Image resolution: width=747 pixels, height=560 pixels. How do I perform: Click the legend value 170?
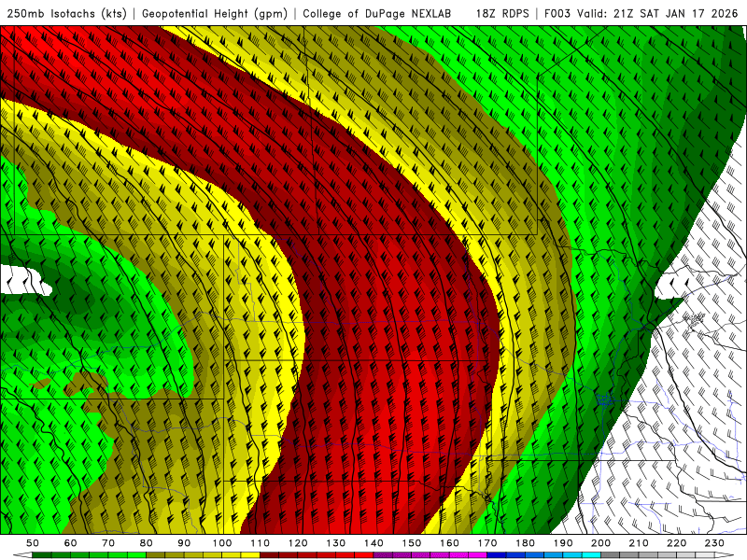[487, 543]
